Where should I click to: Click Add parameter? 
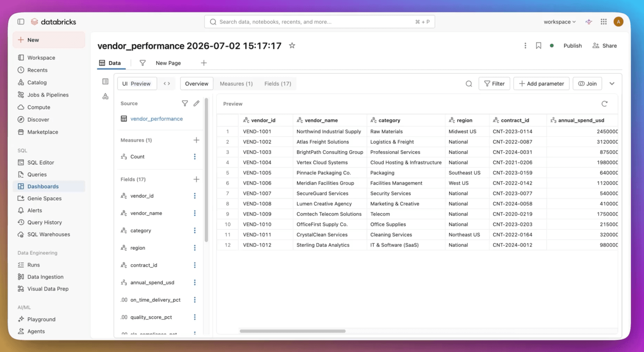coord(541,84)
